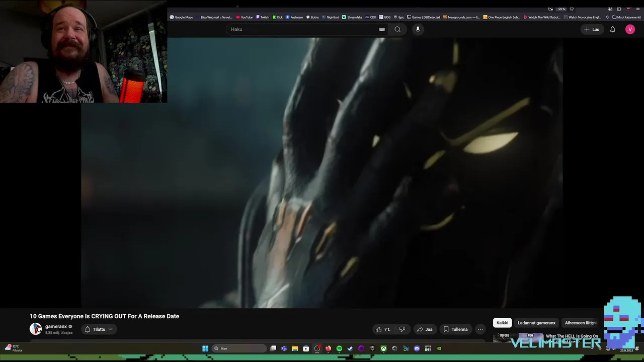Switch to Firefox on the taskbar
The width and height of the screenshot is (644, 362).
[328, 348]
